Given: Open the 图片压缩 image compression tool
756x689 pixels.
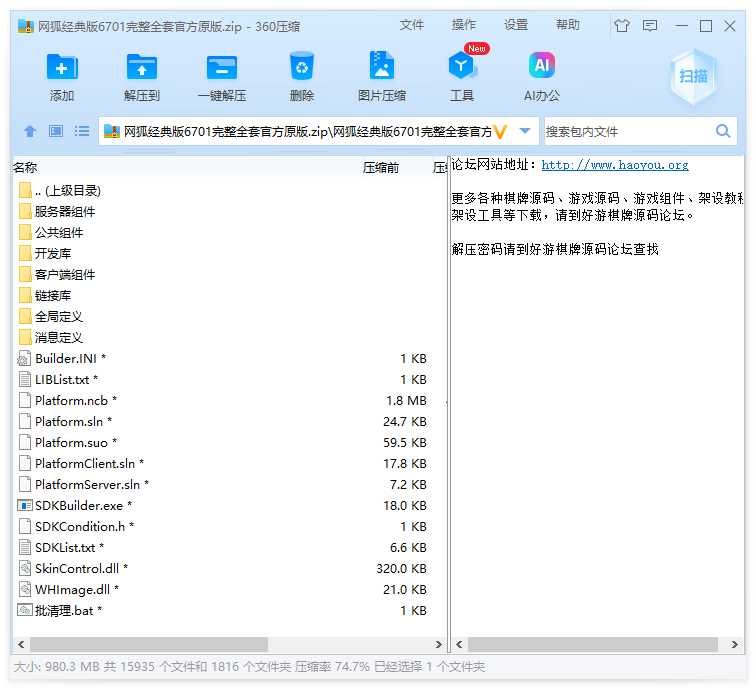Looking at the screenshot, I should (381, 65).
